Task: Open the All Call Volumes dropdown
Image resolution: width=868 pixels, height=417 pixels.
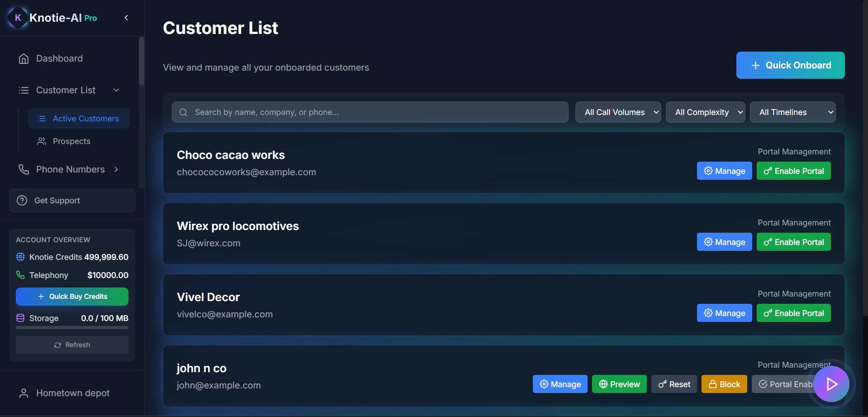Action: coord(618,112)
